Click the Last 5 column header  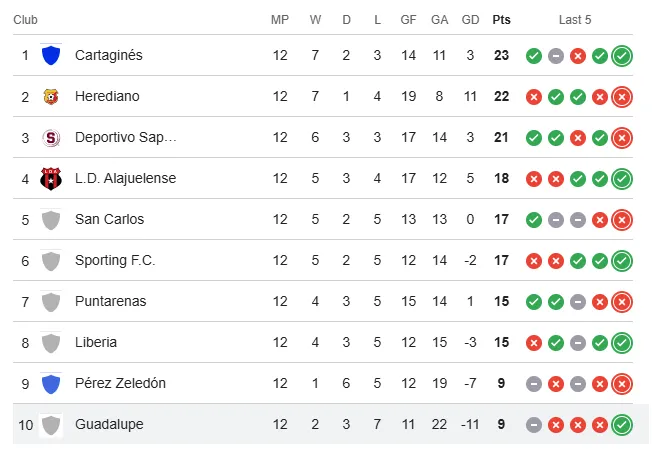click(x=575, y=20)
